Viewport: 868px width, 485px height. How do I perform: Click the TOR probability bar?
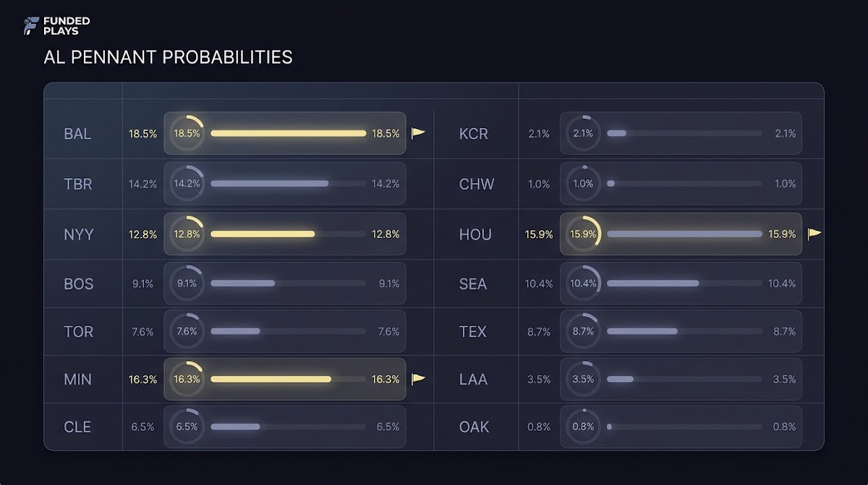click(288, 331)
